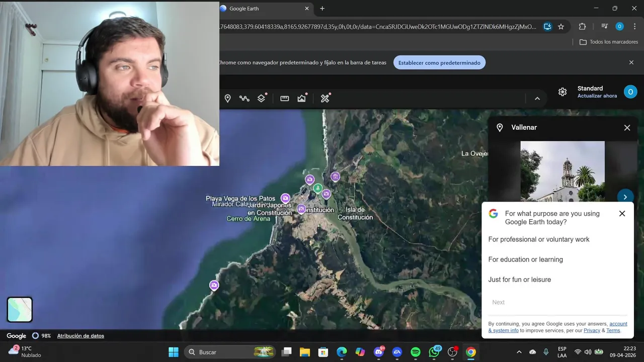Image resolution: width=644 pixels, height=362 pixels.
Task: Click the Chrome address bar URL
Action: tap(377, 27)
